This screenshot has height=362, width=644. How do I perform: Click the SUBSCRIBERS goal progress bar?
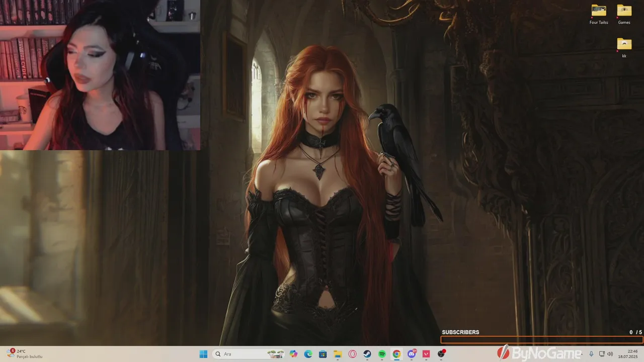(x=542, y=340)
